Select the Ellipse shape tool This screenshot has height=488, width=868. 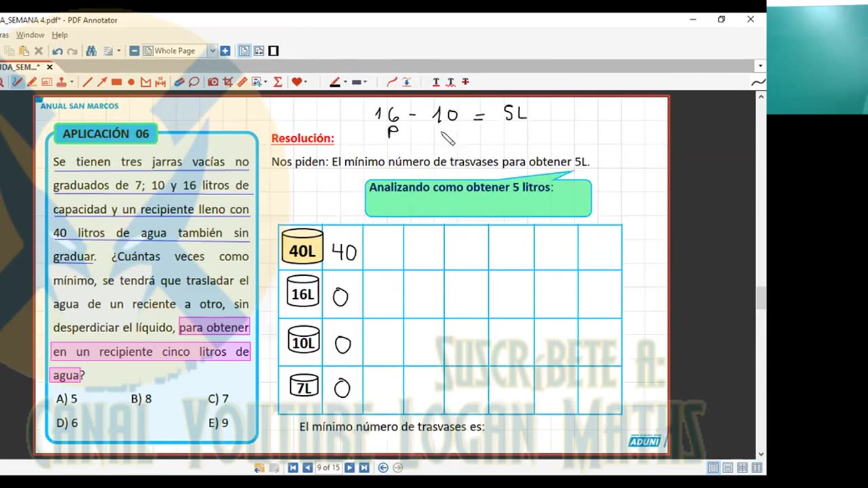(x=131, y=82)
